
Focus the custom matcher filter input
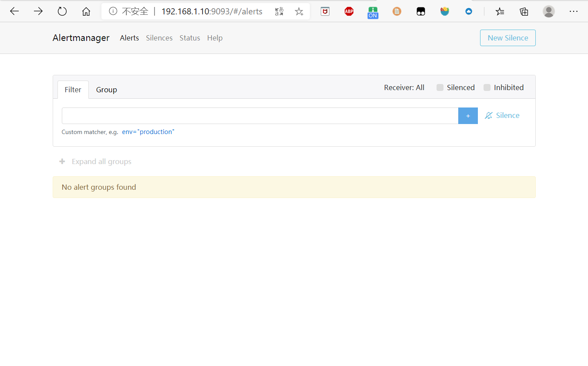coord(260,116)
